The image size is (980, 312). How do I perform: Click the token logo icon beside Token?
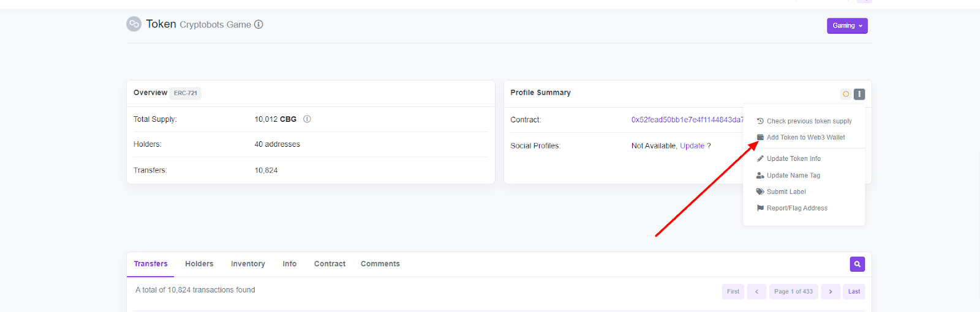(134, 24)
